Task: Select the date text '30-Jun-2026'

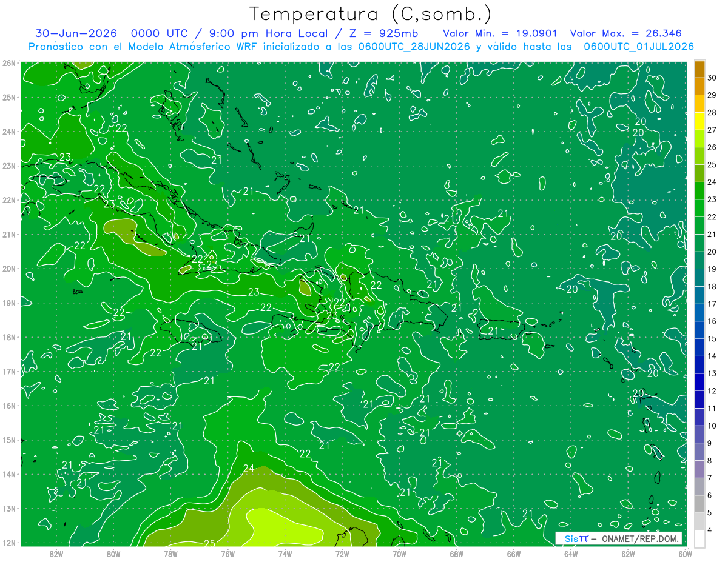Action: 76,33
